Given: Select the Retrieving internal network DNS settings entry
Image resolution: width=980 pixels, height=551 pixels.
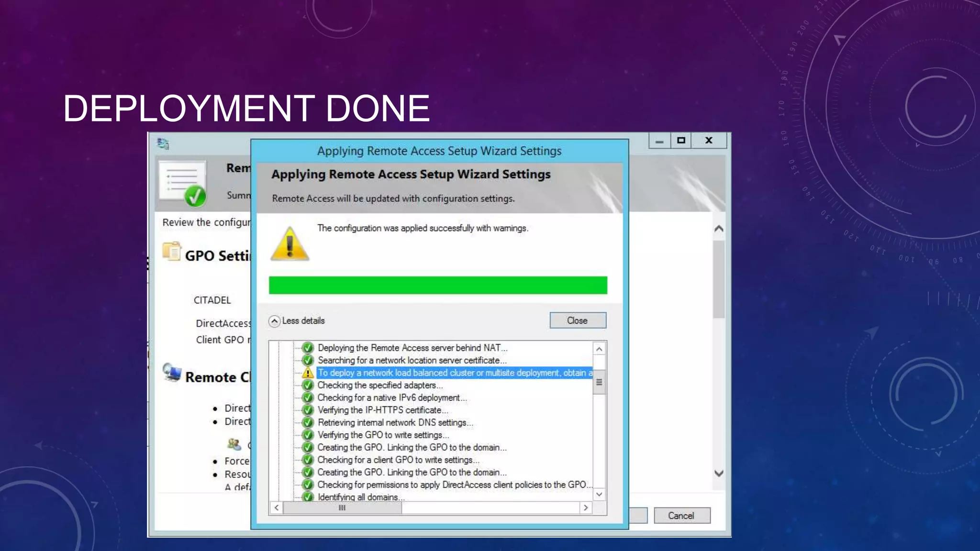Looking at the screenshot, I should (395, 423).
